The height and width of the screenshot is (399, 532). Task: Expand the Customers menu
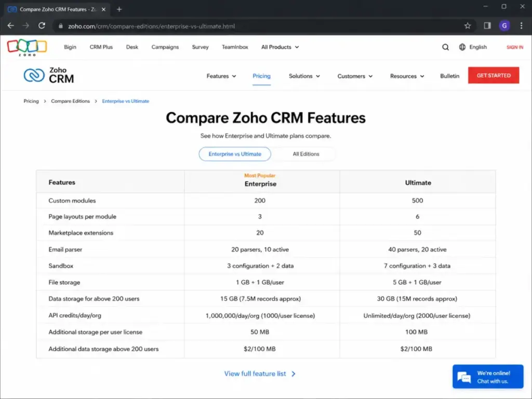pyautogui.click(x=355, y=76)
